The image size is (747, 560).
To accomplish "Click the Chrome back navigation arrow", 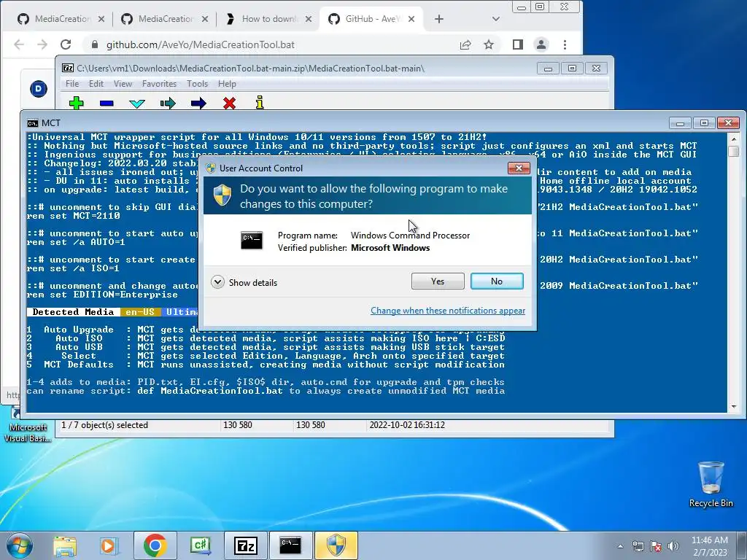I will click(18, 44).
